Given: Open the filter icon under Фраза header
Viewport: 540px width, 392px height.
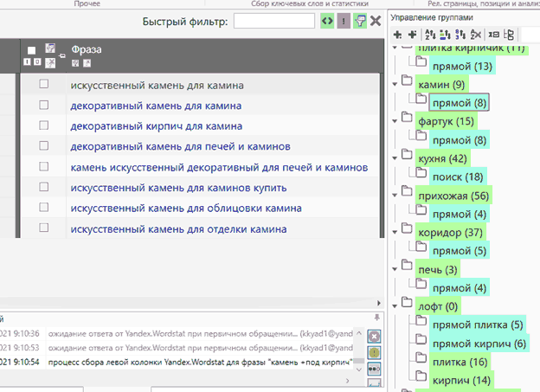Looking at the screenshot, I should [75, 63].
